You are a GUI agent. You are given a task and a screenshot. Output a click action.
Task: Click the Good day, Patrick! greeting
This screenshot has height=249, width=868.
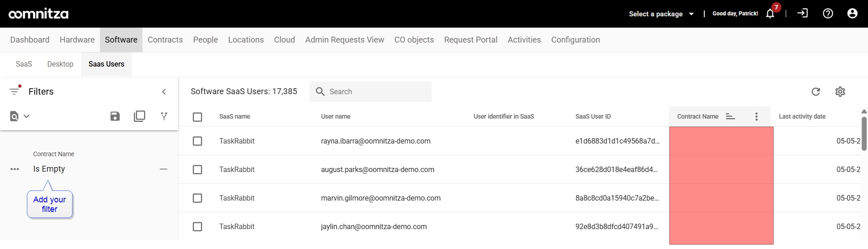(x=735, y=14)
